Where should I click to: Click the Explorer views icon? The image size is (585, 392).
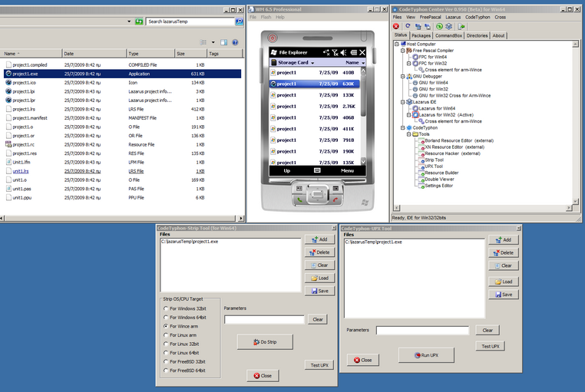[203, 42]
